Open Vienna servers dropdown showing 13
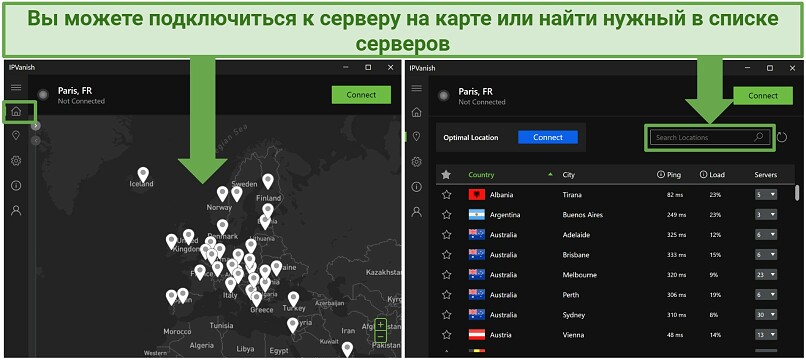Viewport: 806px width, 360px height. point(766,335)
